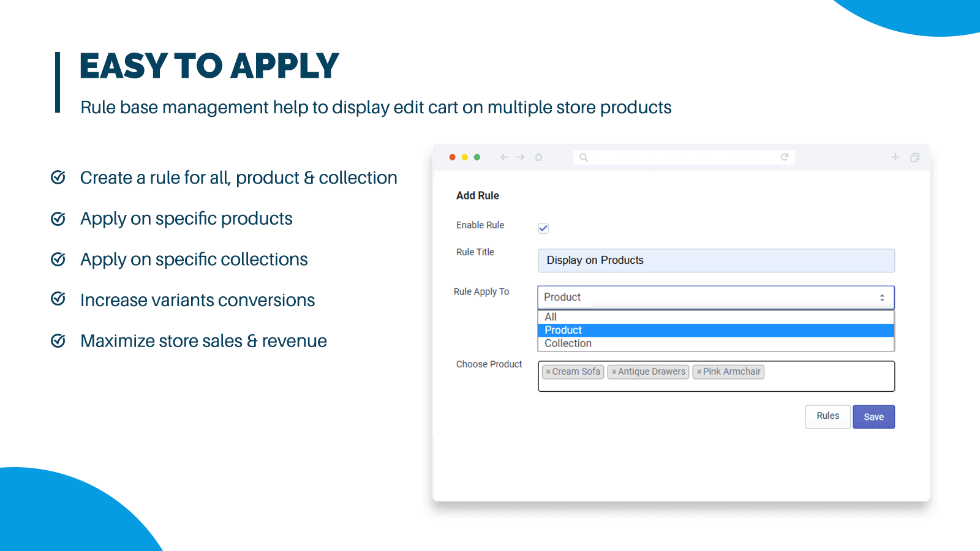Uncheck the Enable Rule checkbox
The width and height of the screenshot is (980, 551).
click(543, 228)
